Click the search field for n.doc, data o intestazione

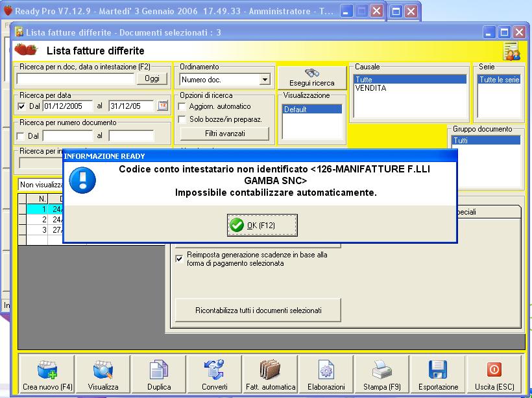[x=76, y=79]
